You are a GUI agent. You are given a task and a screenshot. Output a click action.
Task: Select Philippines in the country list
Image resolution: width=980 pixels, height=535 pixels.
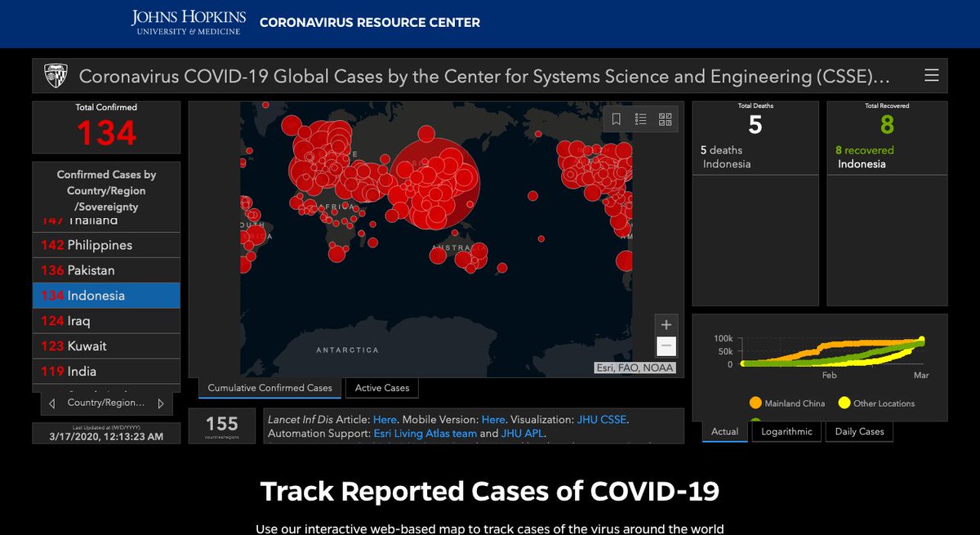coord(106,245)
